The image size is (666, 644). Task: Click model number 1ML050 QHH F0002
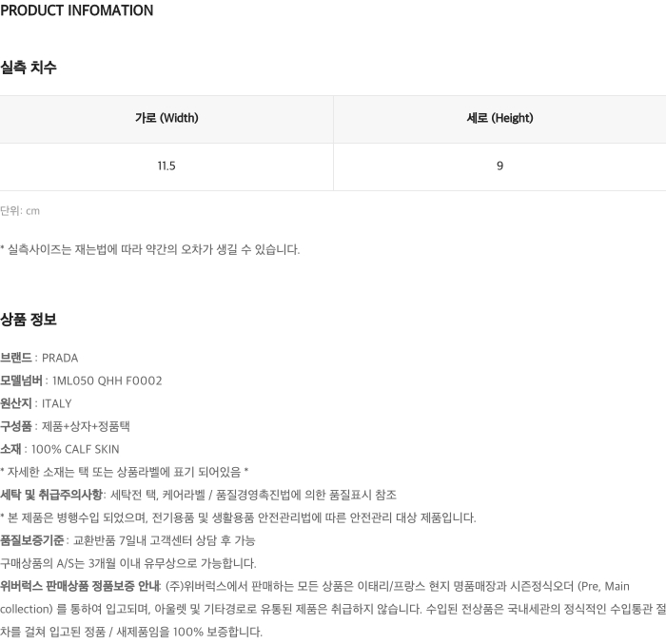[108, 381]
